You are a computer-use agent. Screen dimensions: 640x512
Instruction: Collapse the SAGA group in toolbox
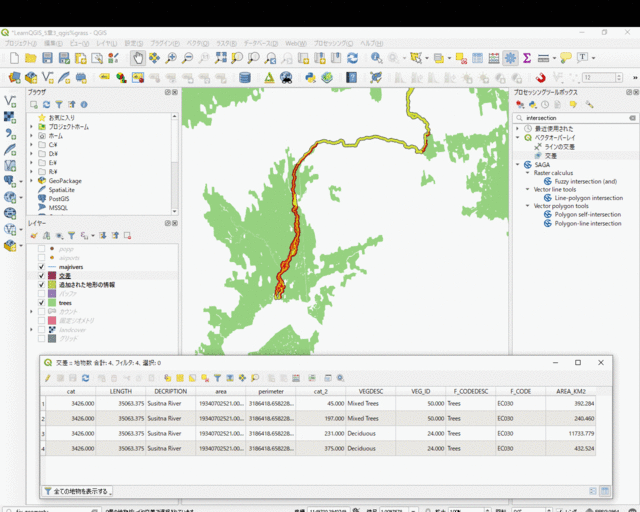point(518,165)
